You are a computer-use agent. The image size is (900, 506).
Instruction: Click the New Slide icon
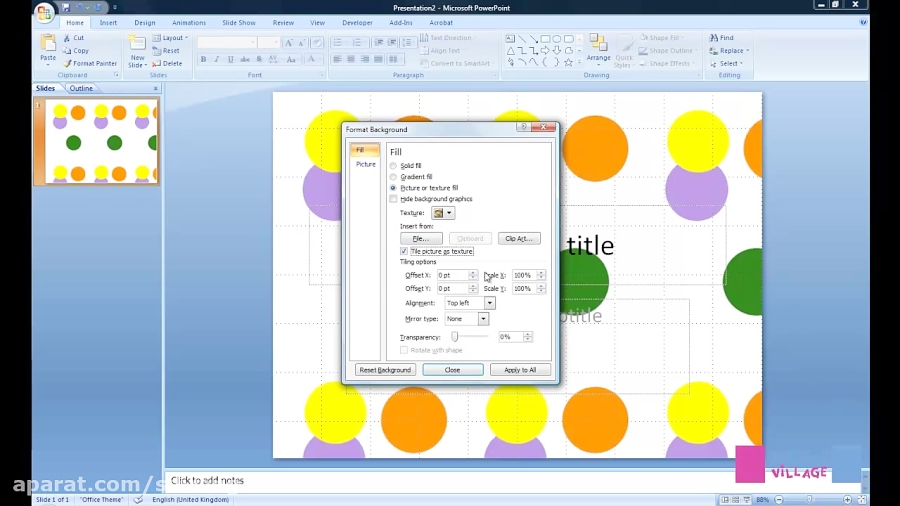(x=137, y=44)
